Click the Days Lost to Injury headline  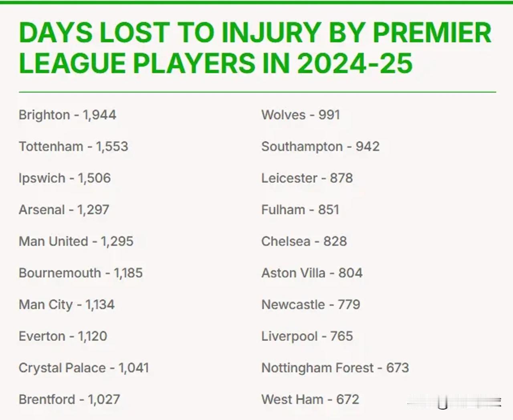pos(255,48)
